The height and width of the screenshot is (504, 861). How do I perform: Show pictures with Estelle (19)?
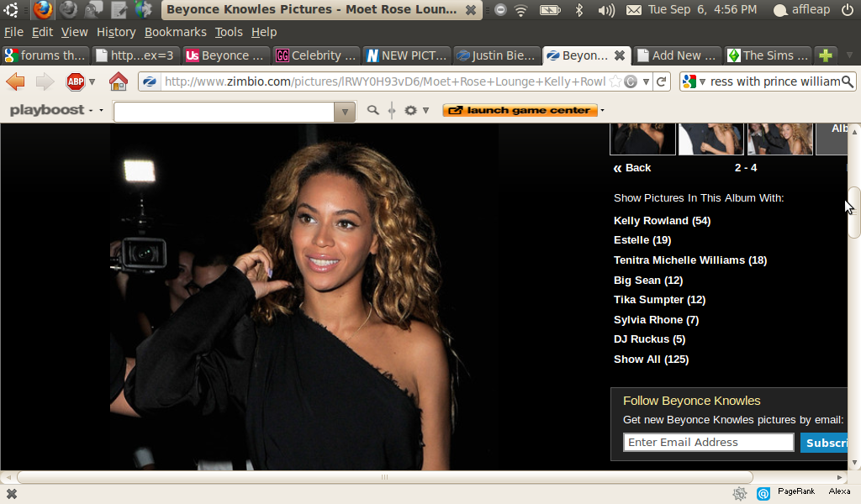(x=642, y=239)
